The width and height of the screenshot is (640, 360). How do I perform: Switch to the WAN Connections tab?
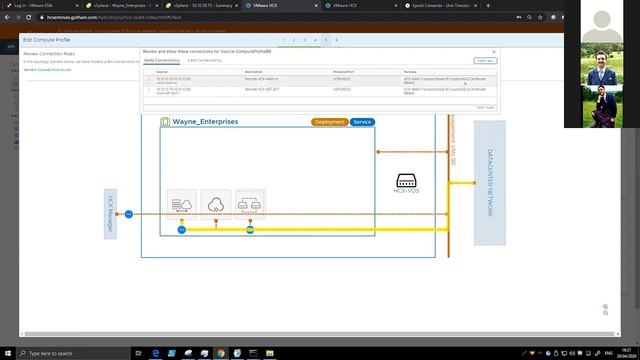coord(162,60)
